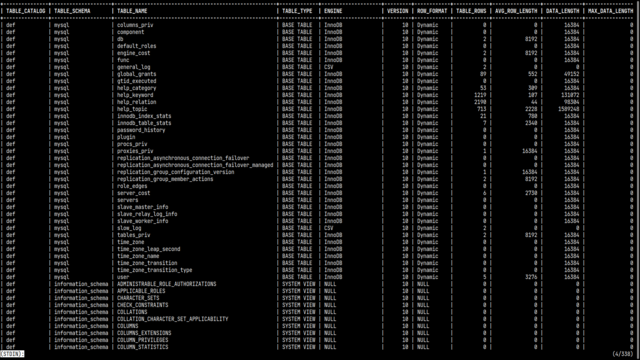Select the innodb_table_stats table name
The width and height of the screenshot is (640, 360).
(x=144, y=123)
